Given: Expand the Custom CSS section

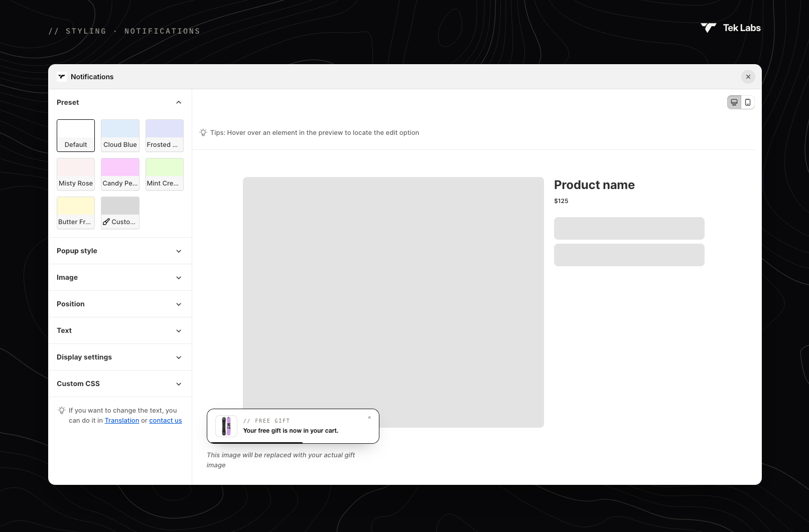Looking at the screenshot, I should 120,384.
